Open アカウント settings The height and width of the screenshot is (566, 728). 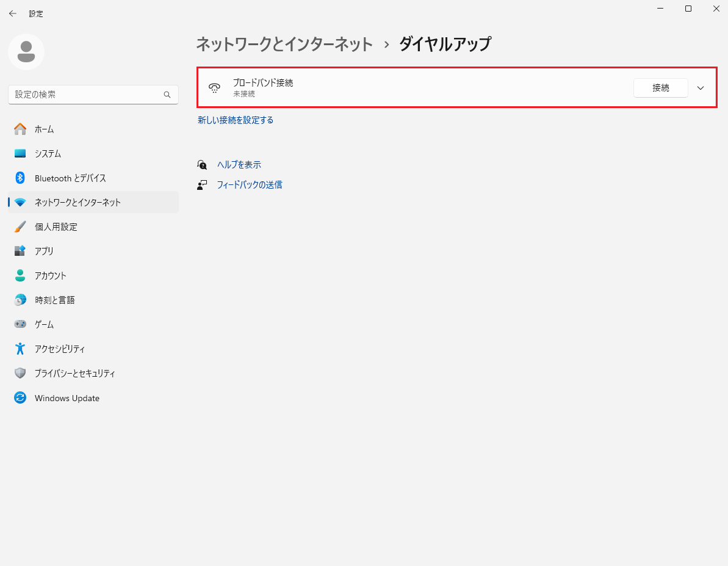[19, 275]
